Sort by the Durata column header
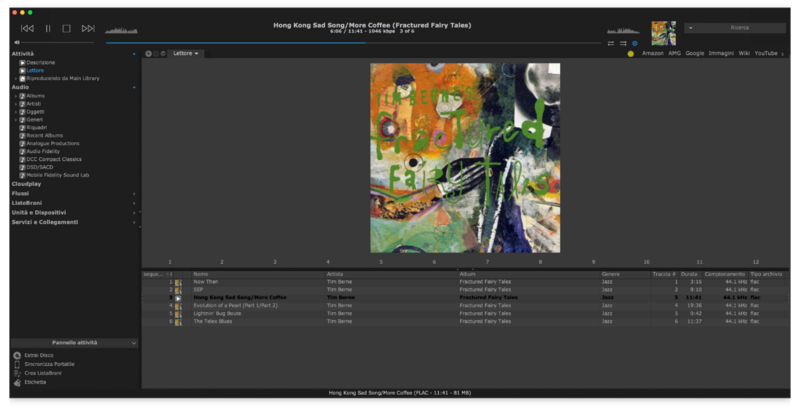This screenshot has height=409, width=800. point(690,274)
